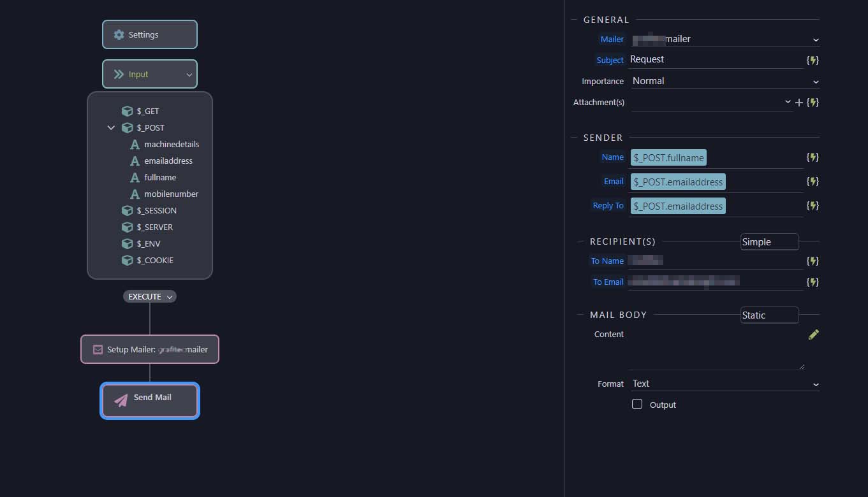
Task: Select the machinedetails tree row
Action: [165, 144]
